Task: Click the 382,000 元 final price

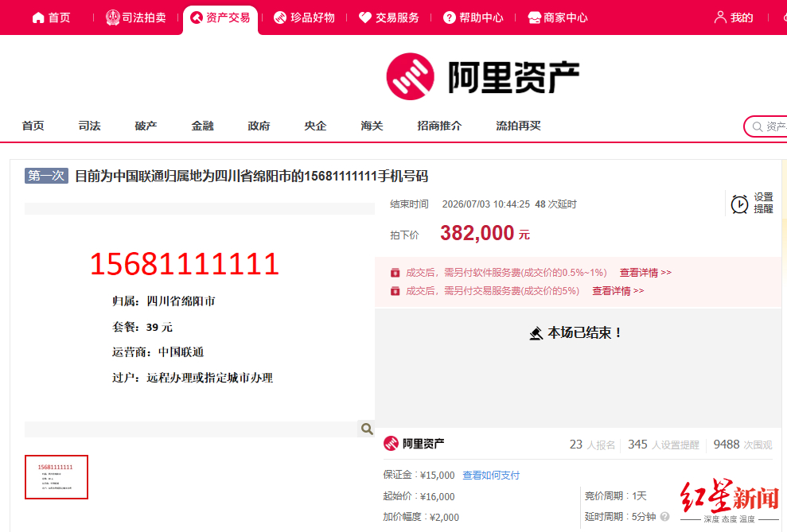Action: click(x=485, y=234)
